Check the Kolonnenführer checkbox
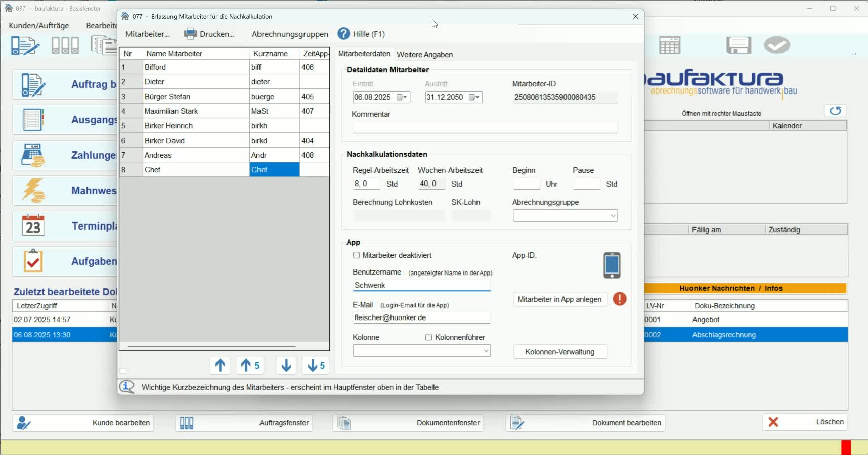 429,337
